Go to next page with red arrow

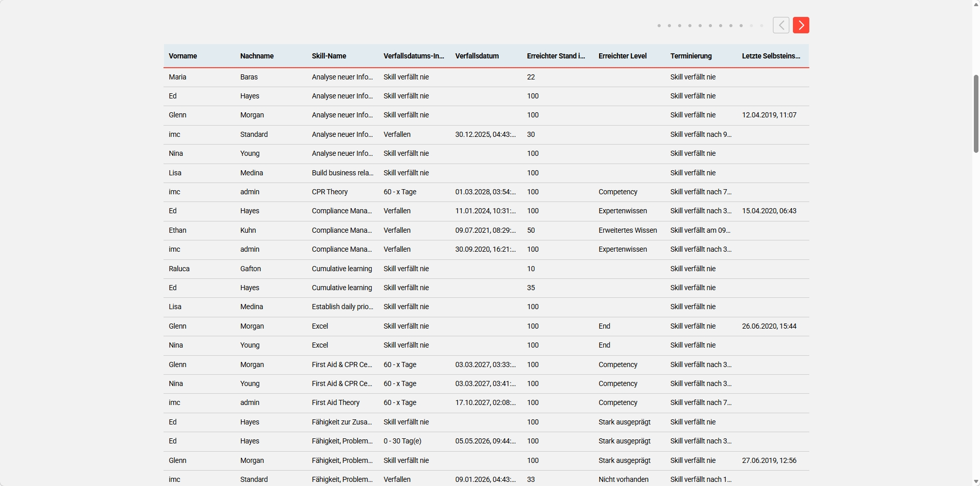(x=801, y=25)
